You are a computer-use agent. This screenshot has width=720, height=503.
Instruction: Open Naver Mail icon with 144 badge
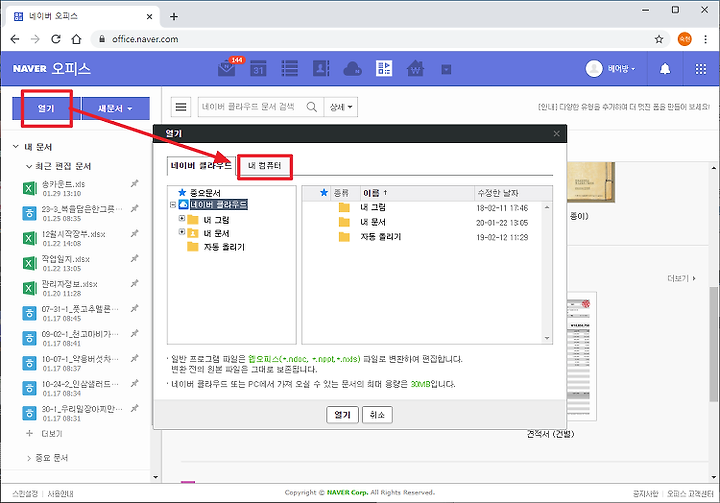click(227, 68)
